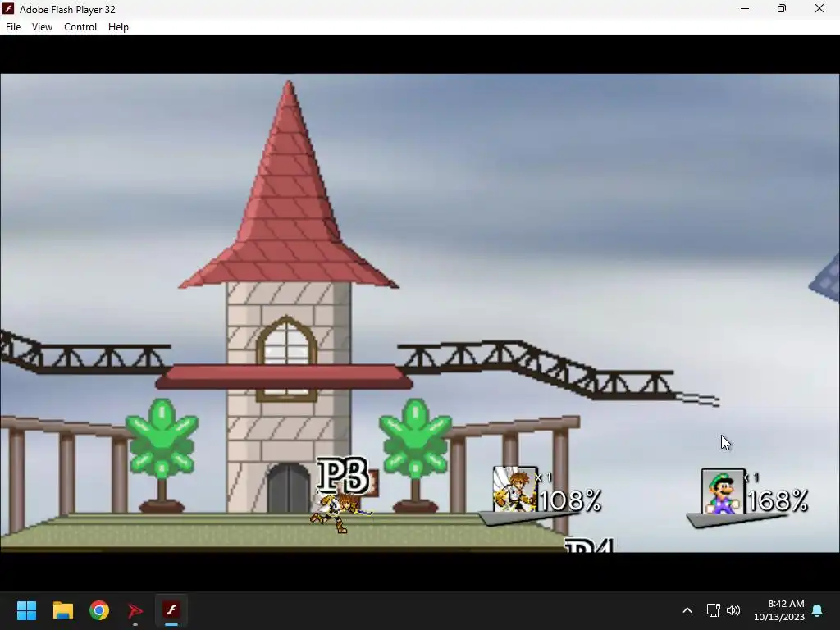This screenshot has height=630, width=840.
Task: Click the 108% damage counter
Action: 570,501
